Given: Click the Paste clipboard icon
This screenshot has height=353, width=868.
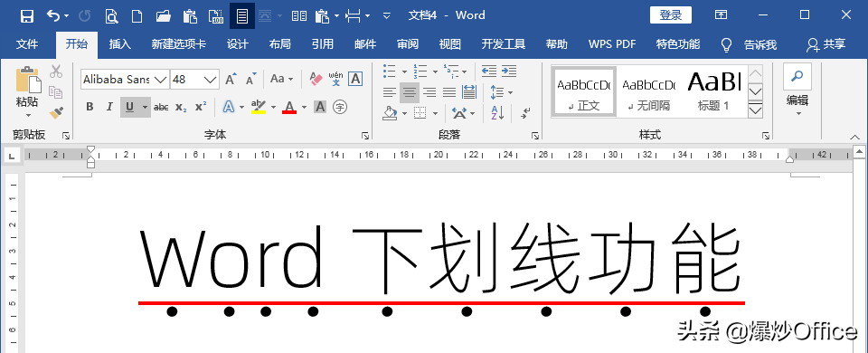Looking at the screenshot, I should coord(28,80).
